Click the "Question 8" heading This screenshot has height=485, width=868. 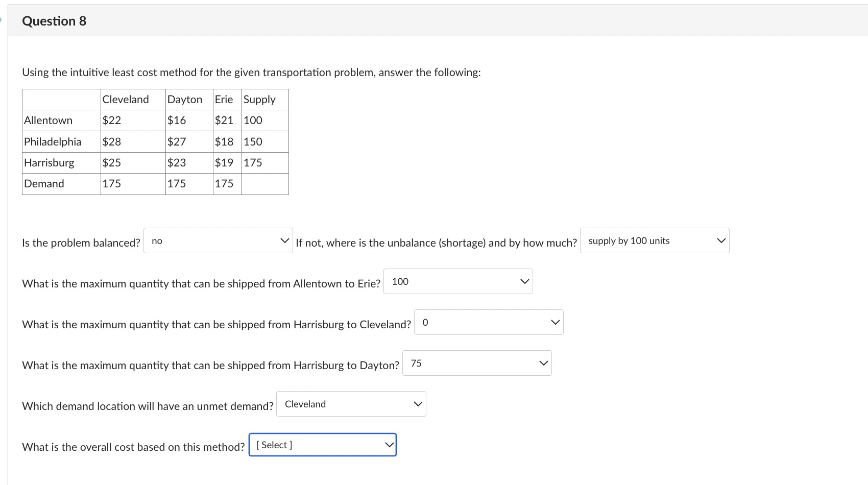[x=55, y=21]
